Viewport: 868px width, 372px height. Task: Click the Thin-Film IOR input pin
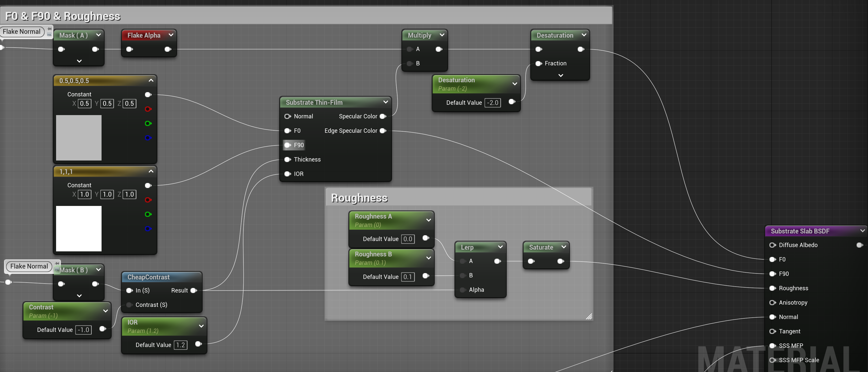coord(287,174)
